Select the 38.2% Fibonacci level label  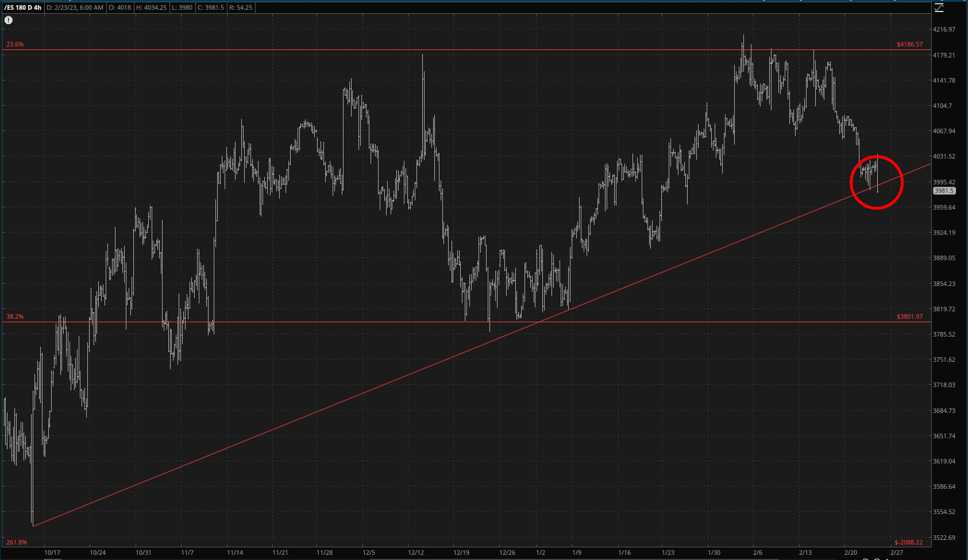[x=15, y=316]
